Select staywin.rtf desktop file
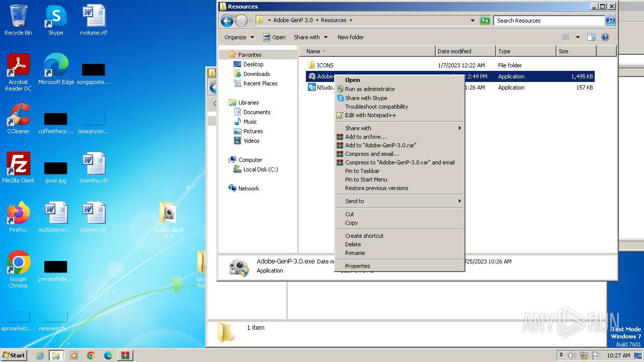 pos(94,217)
